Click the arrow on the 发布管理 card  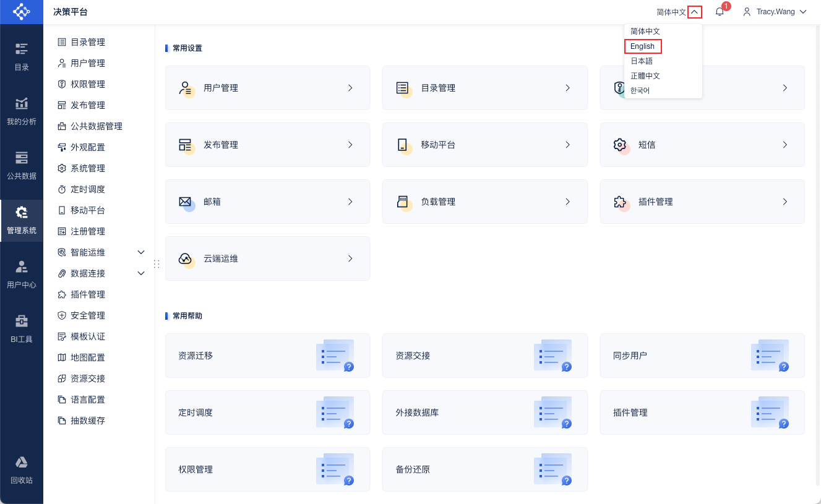pyautogui.click(x=350, y=145)
